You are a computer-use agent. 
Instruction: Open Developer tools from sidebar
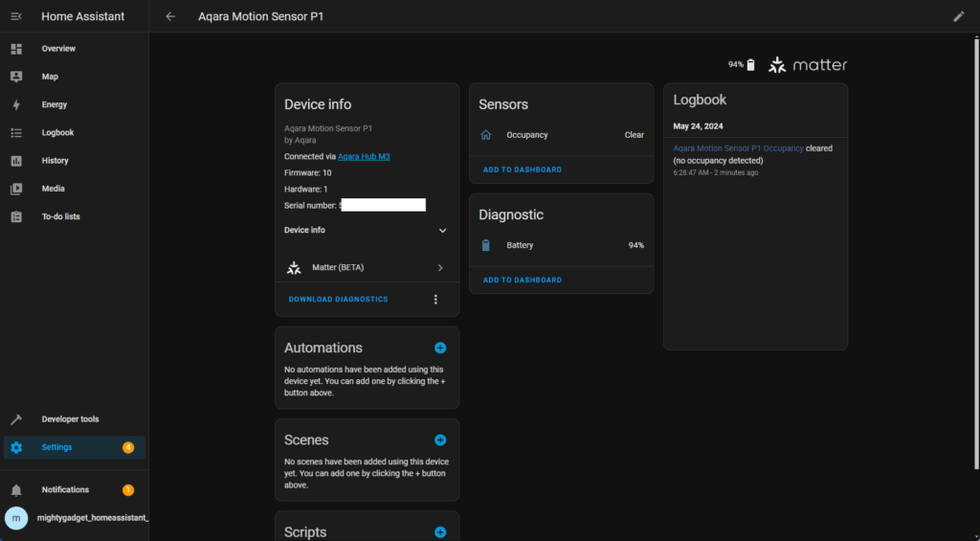[69, 419]
